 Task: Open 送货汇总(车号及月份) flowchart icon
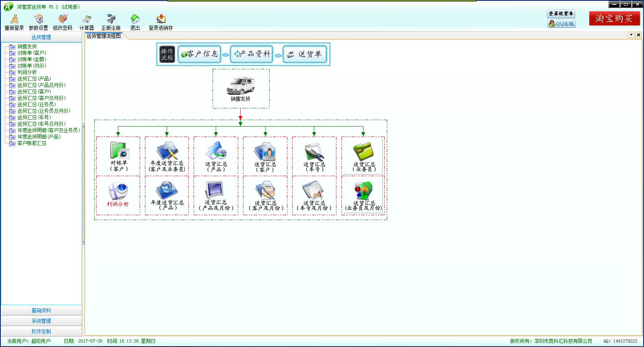[x=314, y=195]
